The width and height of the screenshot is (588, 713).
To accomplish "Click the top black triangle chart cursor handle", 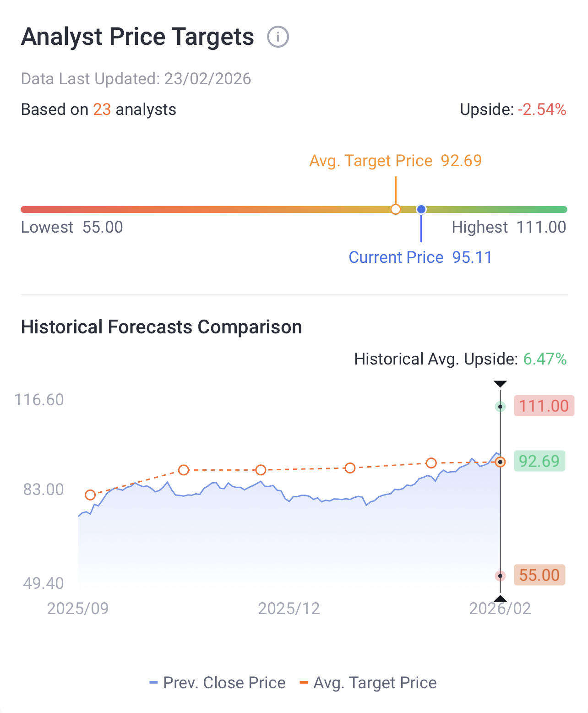I will (x=500, y=384).
